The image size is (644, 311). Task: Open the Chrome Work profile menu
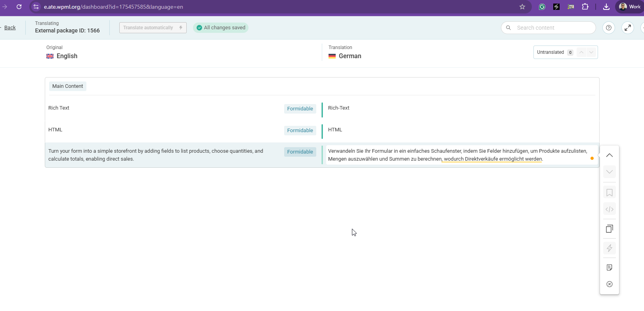pyautogui.click(x=630, y=7)
